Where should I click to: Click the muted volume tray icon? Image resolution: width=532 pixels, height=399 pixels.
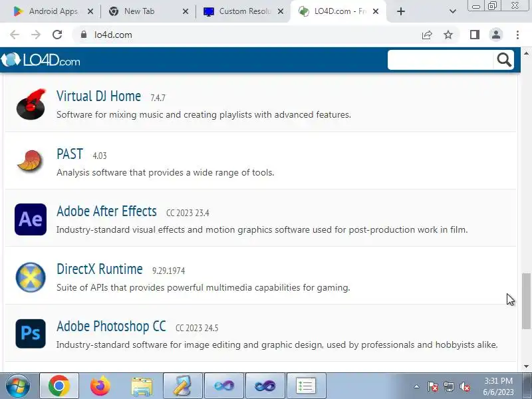click(464, 386)
